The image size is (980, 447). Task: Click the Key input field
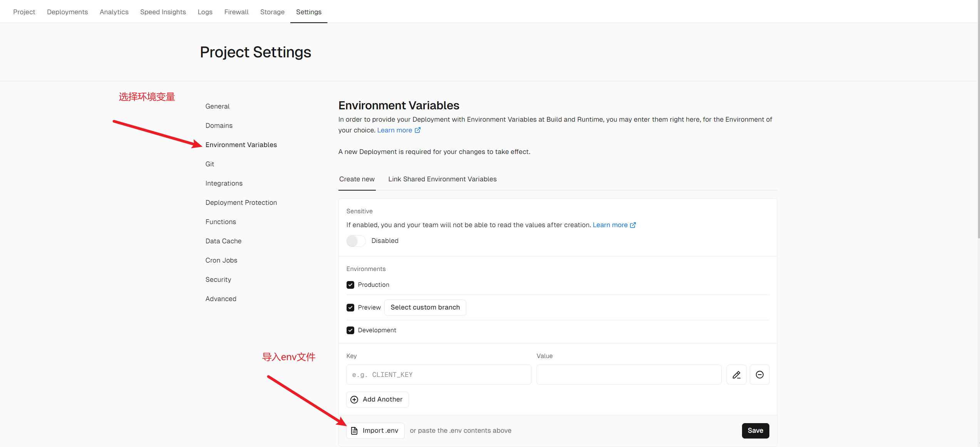tap(438, 375)
